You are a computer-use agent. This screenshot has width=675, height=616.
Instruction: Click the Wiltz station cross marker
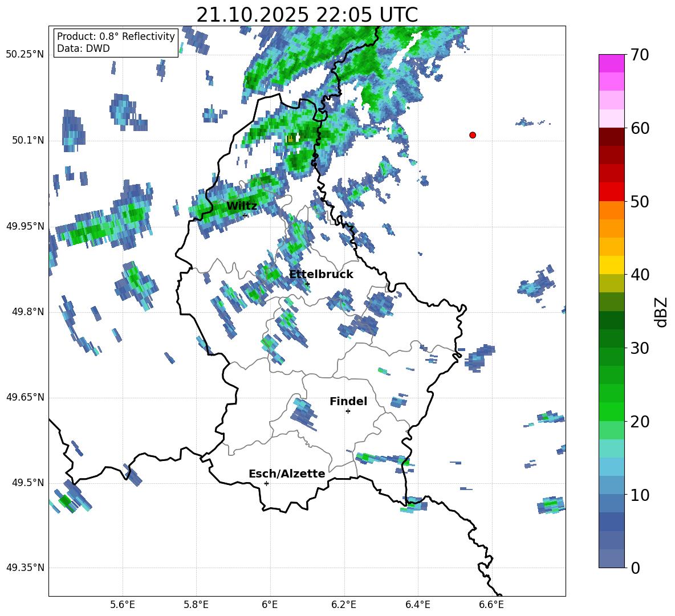click(x=245, y=215)
